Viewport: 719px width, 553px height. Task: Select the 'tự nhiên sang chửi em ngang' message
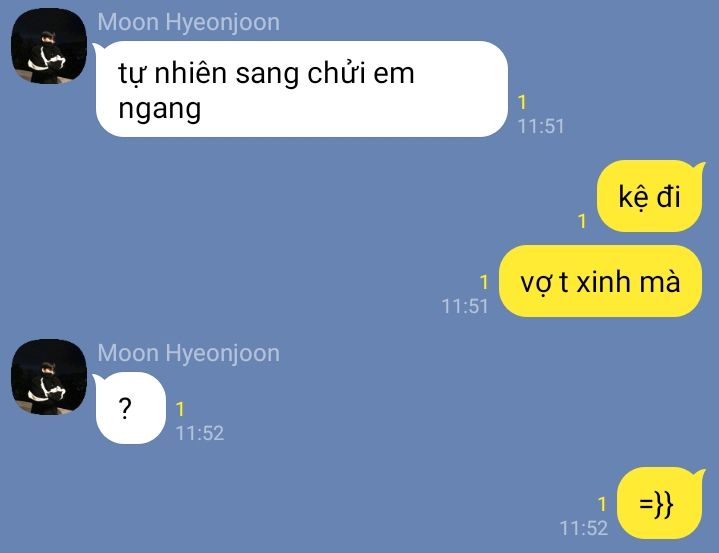pyautogui.click(x=301, y=89)
